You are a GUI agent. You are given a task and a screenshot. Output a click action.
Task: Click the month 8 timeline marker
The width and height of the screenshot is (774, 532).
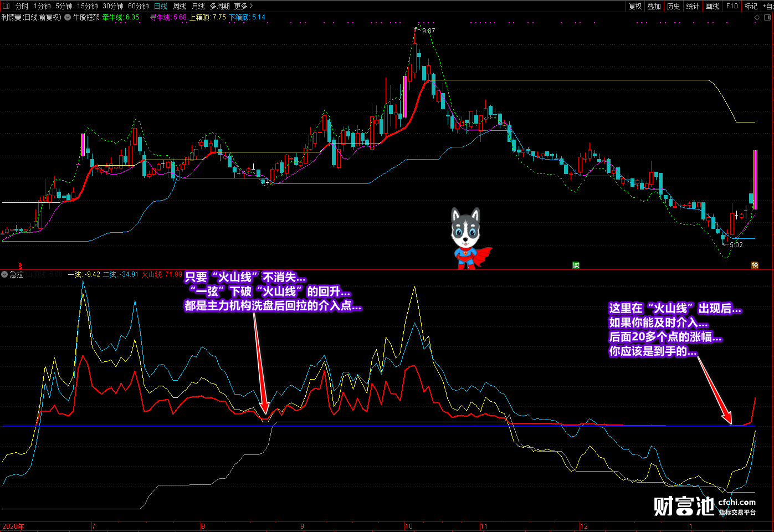pyautogui.click(x=203, y=526)
